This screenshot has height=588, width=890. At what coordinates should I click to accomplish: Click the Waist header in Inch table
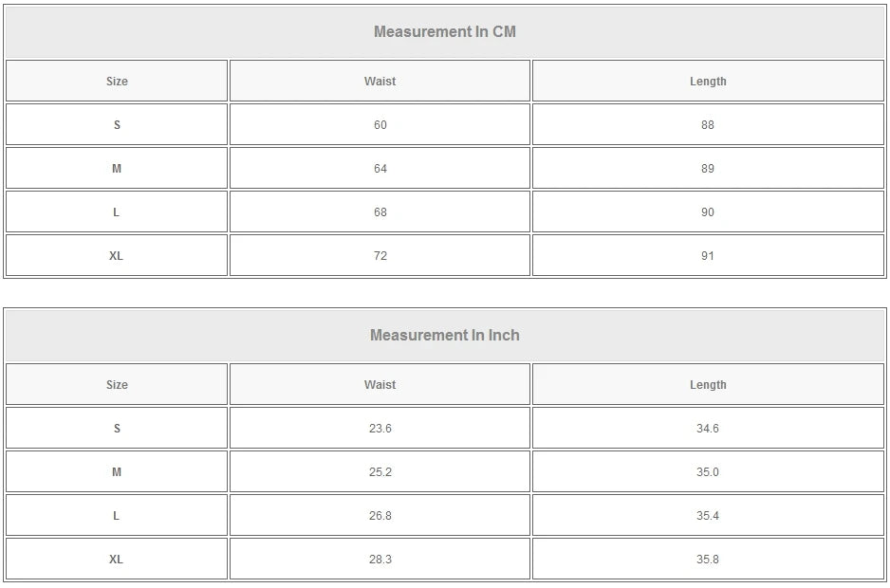point(380,385)
